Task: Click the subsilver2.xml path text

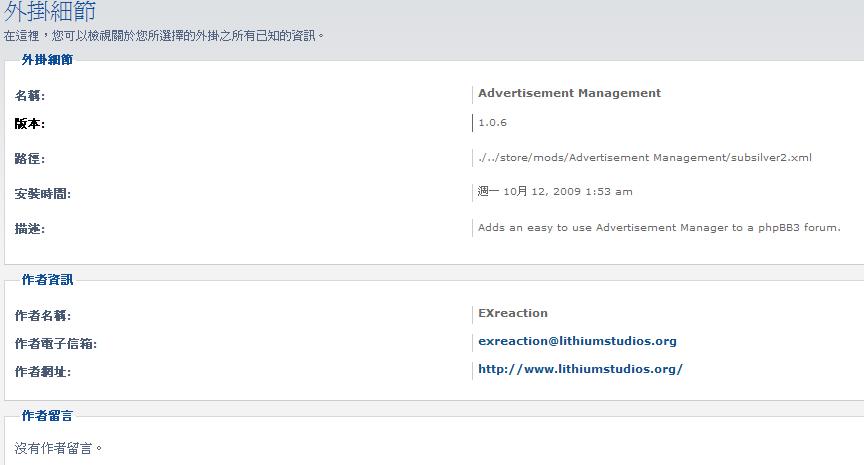Action: click(x=645, y=158)
